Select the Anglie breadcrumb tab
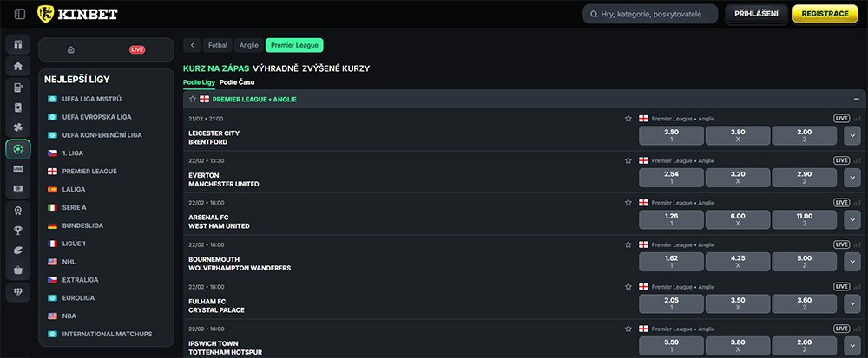This screenshot has width=868, height=358. coord(249,45)
